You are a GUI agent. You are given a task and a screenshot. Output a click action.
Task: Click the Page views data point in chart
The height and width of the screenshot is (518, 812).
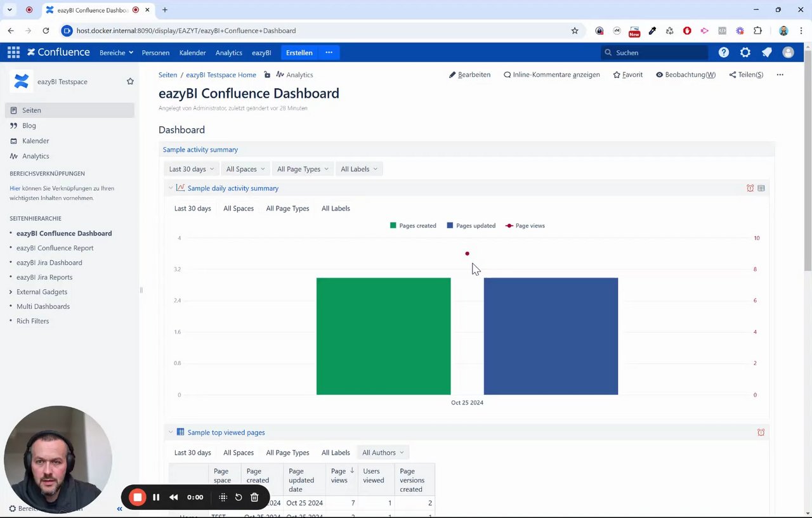pos(468,254)
